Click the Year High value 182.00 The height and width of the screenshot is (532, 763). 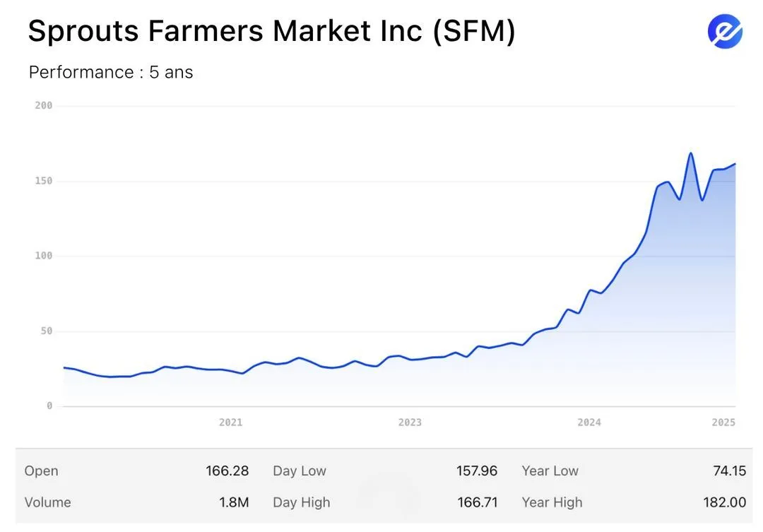(x=726, y=502)
